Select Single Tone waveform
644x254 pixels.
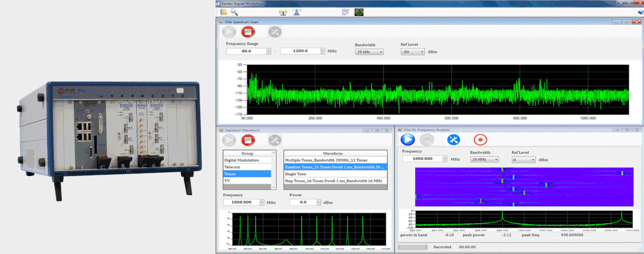coord(335,174)
